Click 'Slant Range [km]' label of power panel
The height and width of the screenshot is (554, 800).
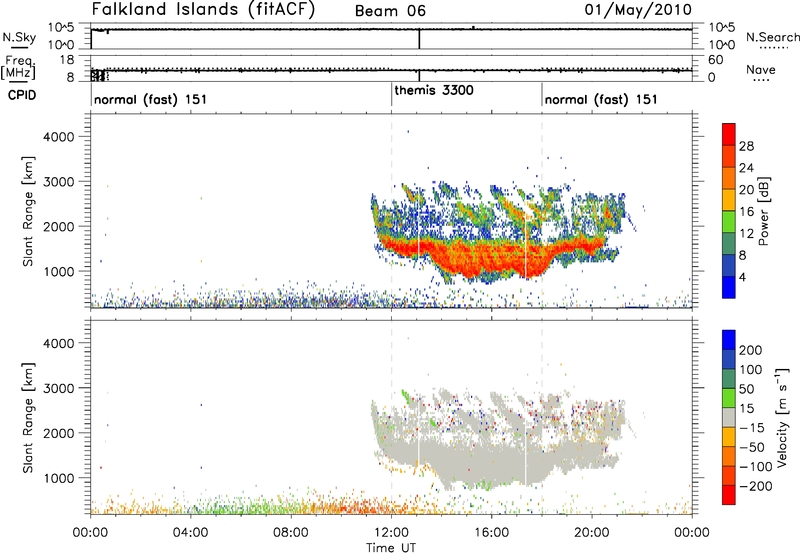(28, 211)
